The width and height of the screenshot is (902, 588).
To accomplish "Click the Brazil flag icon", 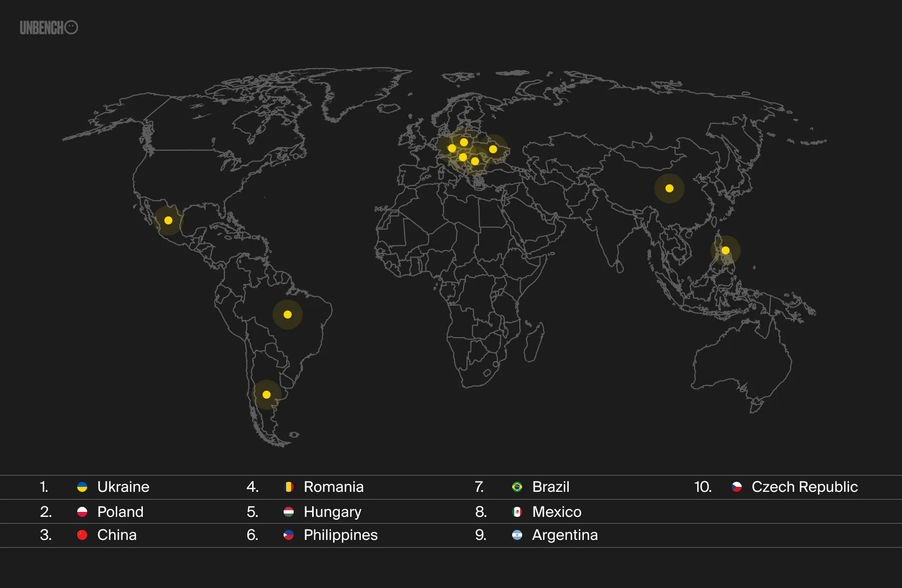I will (x=517, y=487).
